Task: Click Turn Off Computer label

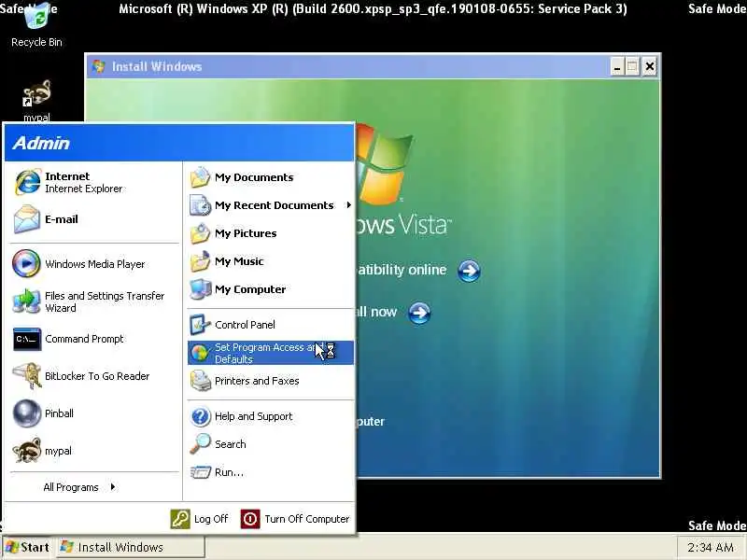Action: pyautogui.click(x=307, y=519)
